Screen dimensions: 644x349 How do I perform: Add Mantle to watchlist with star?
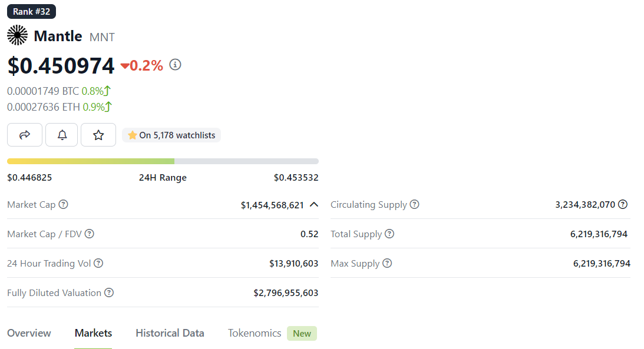pyautogui.click(x=98, y=135)
